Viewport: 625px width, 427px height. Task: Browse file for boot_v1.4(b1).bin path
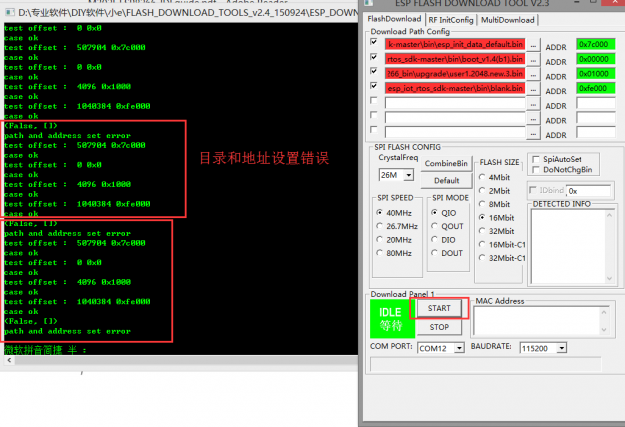(x=533, y=60)
